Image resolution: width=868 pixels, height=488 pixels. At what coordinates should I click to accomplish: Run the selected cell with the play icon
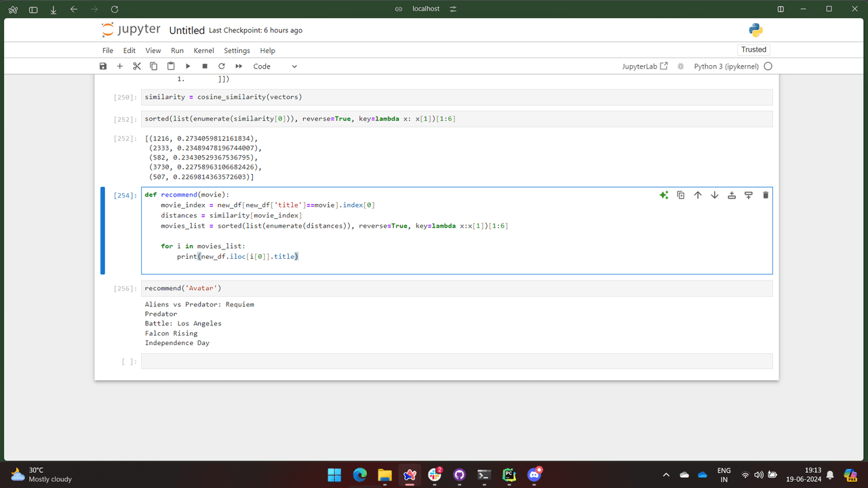click(x=188, y=66)
